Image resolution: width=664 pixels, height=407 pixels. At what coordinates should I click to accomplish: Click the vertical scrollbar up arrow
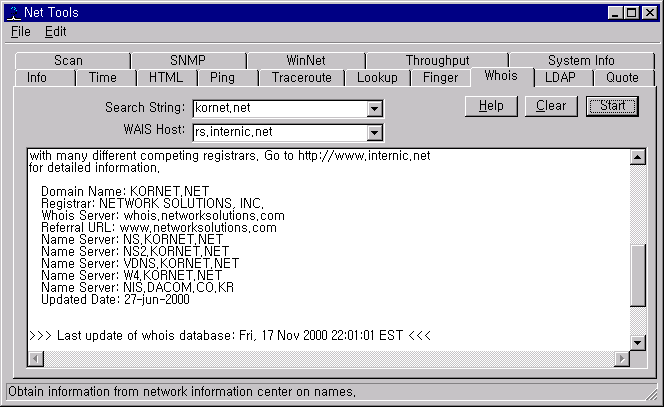pyautogui.click(x=638, y=157)
